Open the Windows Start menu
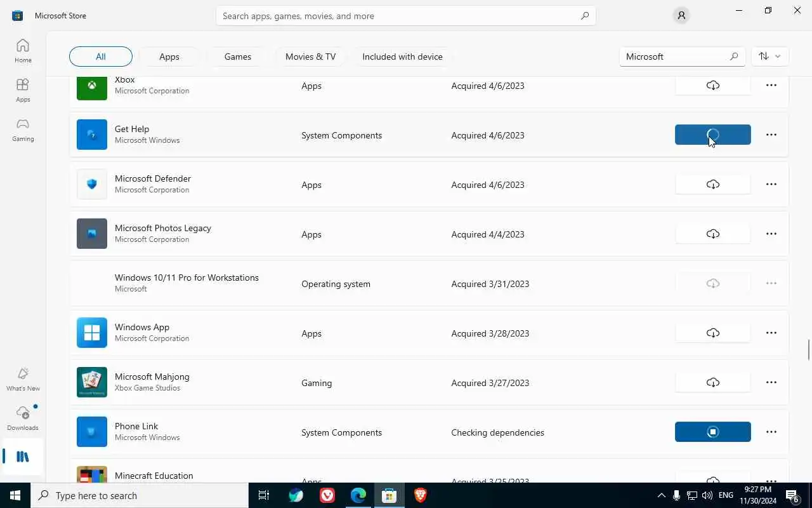 point(15,495)
